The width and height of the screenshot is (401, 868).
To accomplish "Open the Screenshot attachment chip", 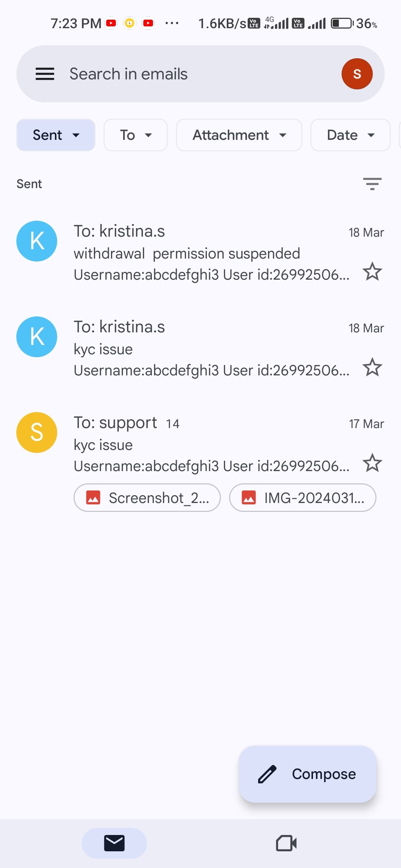I will pos(147,498).
